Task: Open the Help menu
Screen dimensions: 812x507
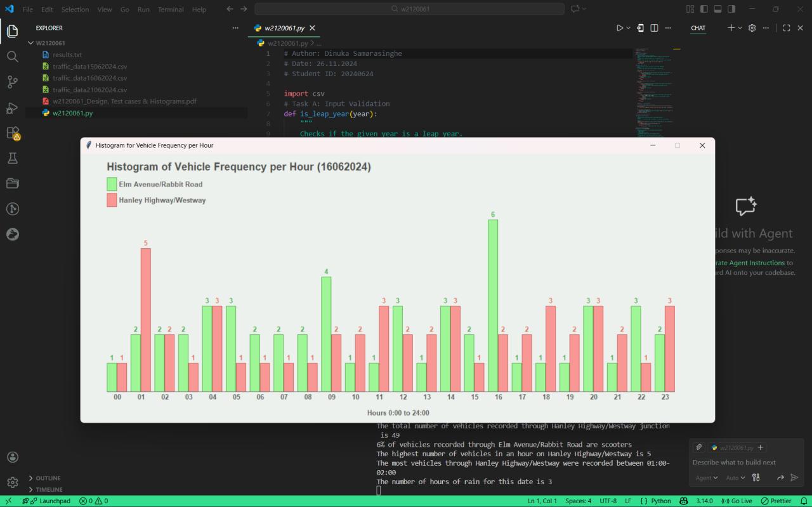Action: [x=199, y=10]
